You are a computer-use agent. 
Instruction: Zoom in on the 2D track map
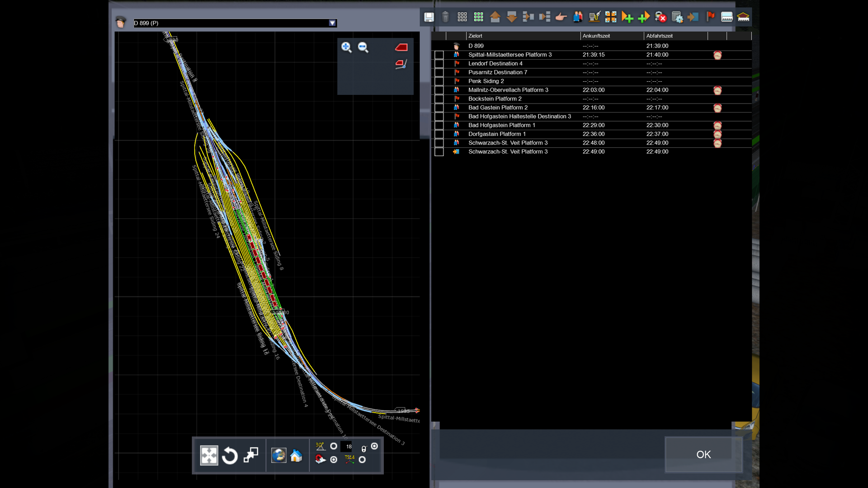346,47
